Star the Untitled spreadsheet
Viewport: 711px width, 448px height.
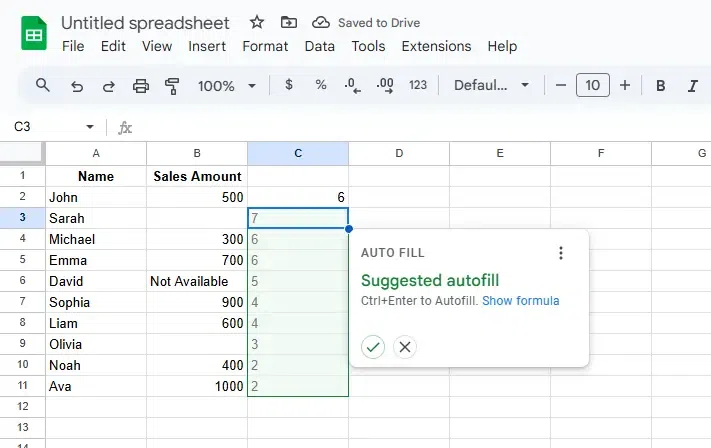coord(257,22)
